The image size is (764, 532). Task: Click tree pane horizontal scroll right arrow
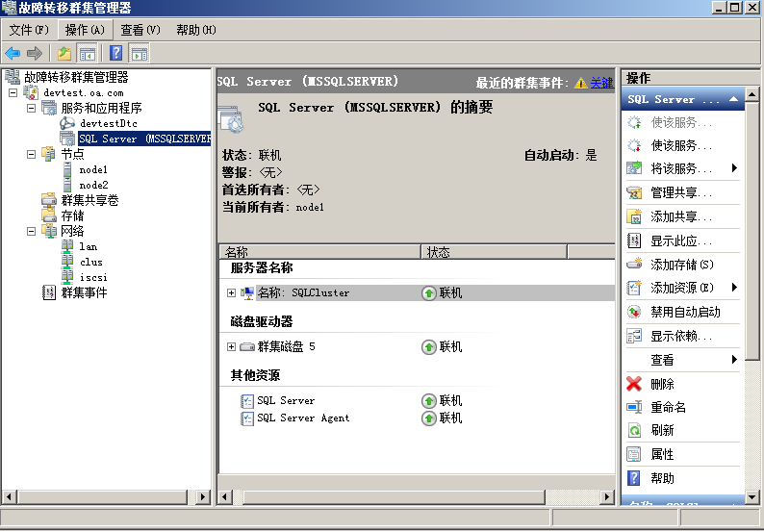203,497
